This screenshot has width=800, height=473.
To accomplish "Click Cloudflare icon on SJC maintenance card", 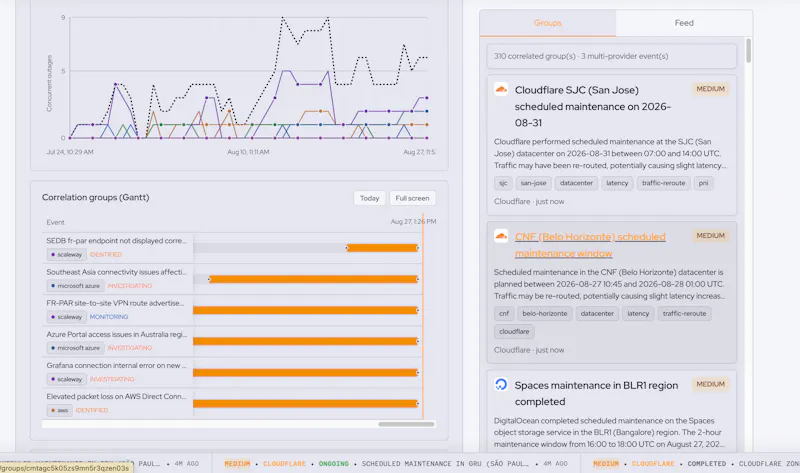I will pyautogui.click(x=501, y=90).
